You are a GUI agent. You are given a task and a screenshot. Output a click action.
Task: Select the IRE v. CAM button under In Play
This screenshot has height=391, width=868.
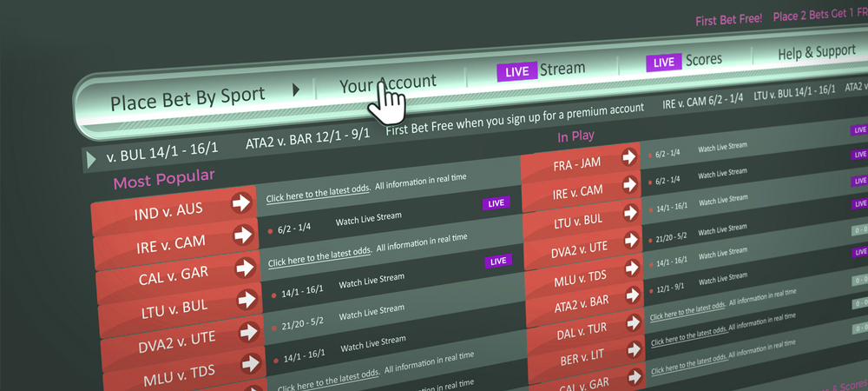click(x=581, y=190)
